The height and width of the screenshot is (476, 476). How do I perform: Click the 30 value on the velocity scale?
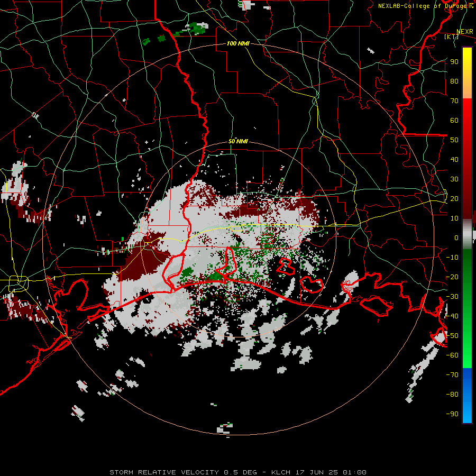(x=454, y=179)
